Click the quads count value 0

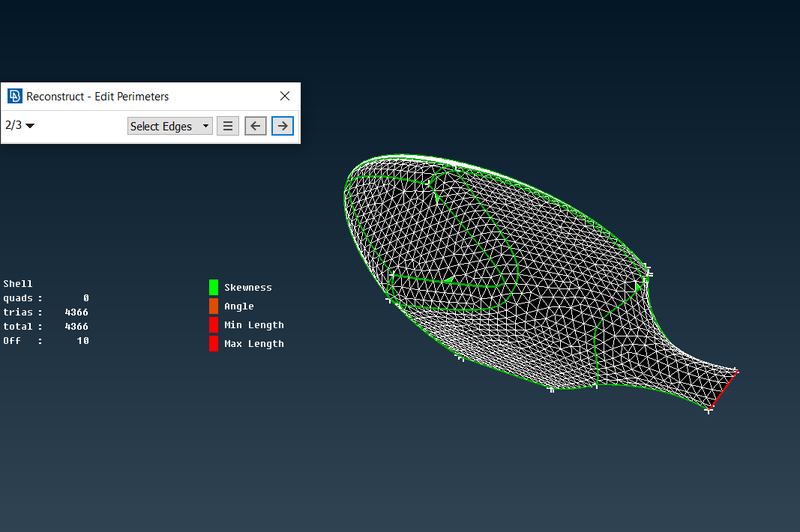click(86, 298)
